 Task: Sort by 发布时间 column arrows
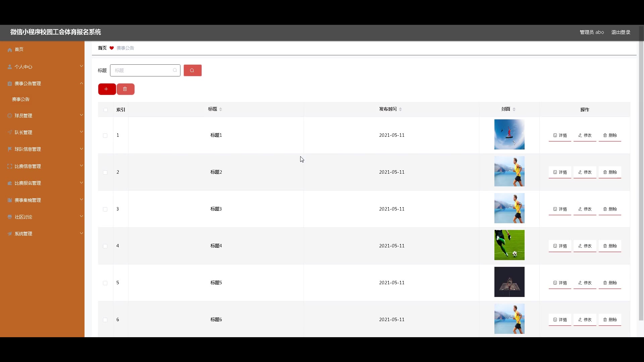(400, 109)
